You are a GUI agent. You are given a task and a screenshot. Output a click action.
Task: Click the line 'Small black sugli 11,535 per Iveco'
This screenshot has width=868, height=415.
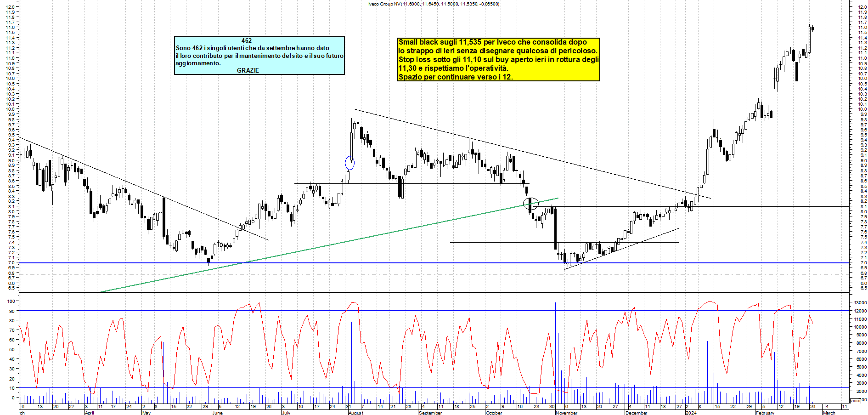(493, 42)
